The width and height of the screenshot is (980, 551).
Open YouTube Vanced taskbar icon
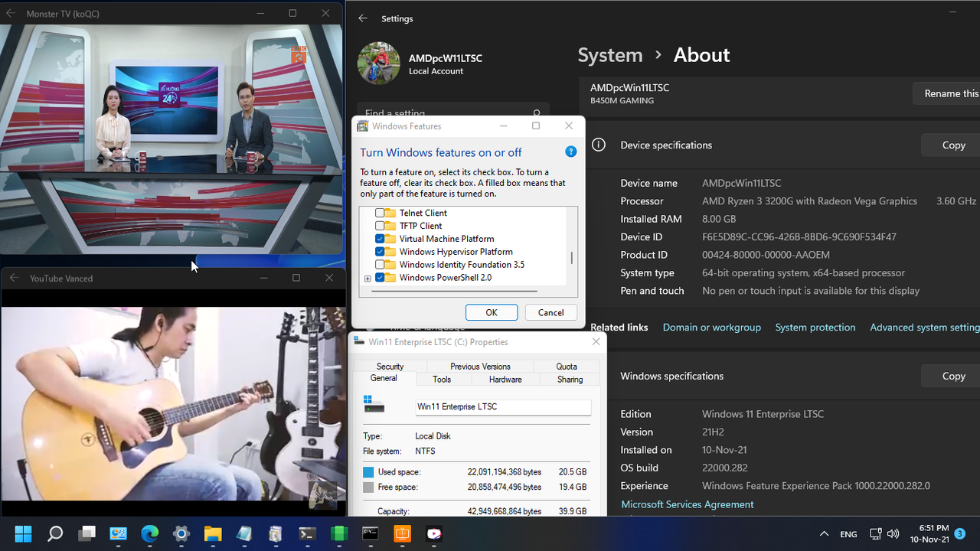point(434,533)
